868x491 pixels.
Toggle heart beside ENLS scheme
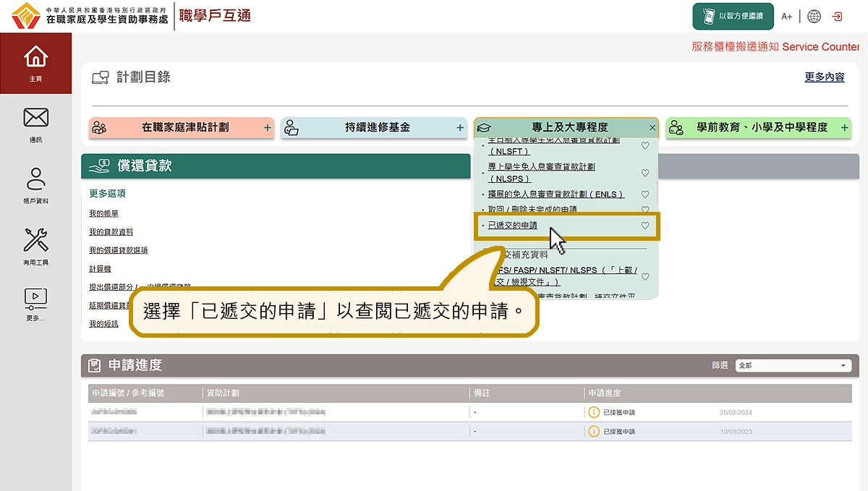[x=645, y=195]
